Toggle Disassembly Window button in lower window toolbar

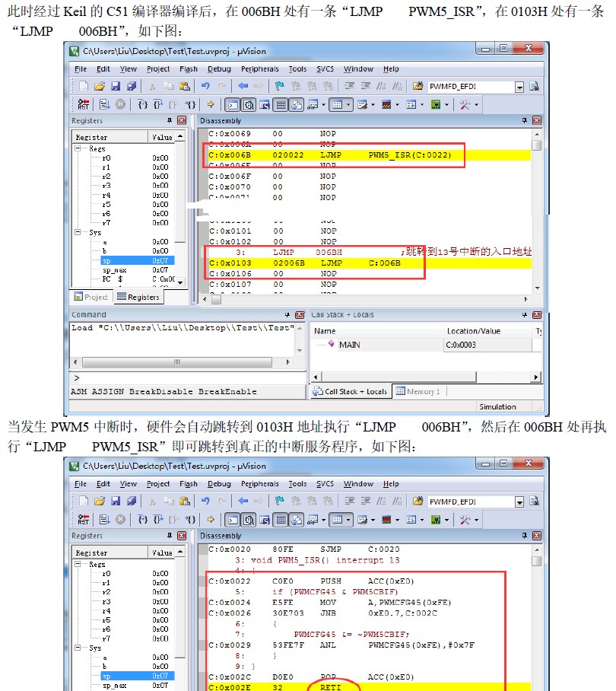[x=249, y=520]
